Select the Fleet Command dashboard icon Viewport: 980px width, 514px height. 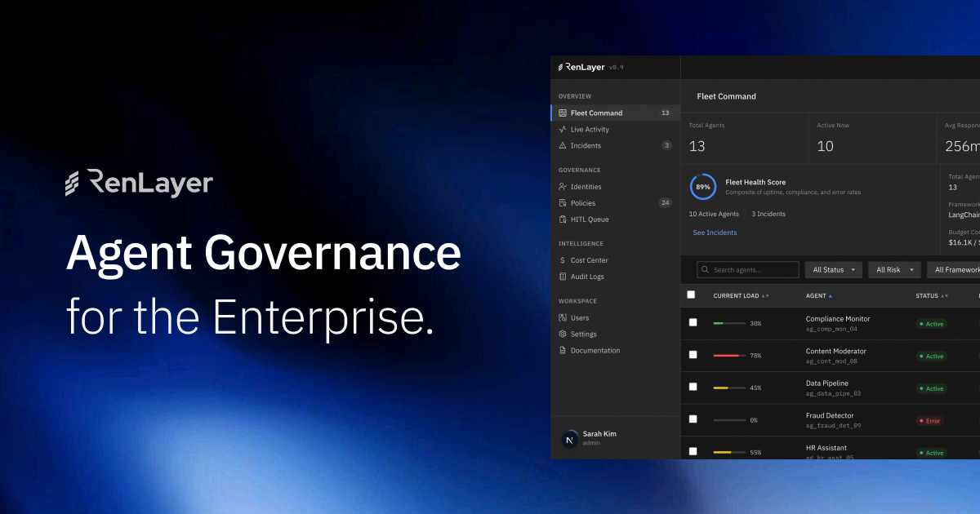[x=563, y=113]
